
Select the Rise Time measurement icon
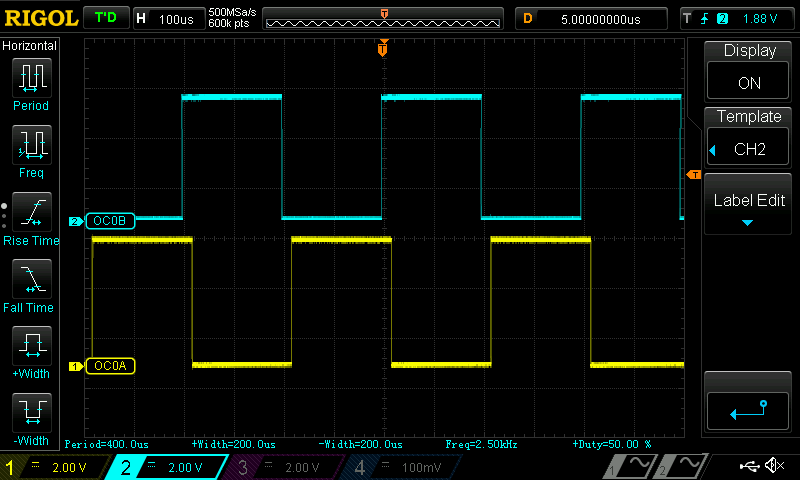tap(32, 212)
